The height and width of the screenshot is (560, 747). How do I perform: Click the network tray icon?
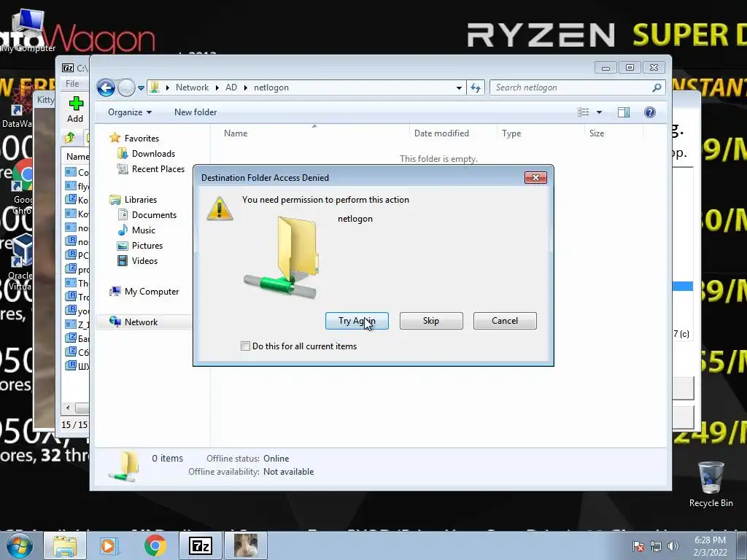[x=656, y=546]
